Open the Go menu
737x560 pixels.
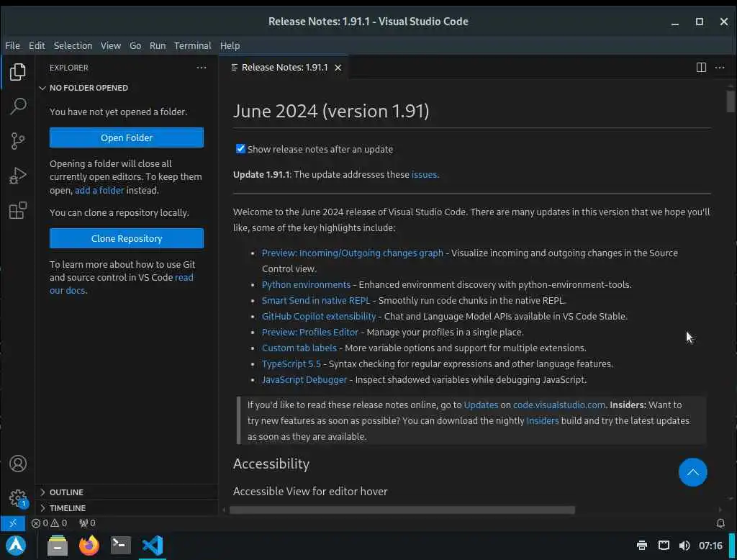(x=135, y=45)
